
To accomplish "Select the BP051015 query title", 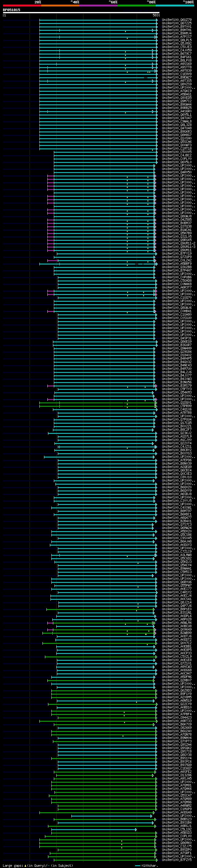I will 11,10.
